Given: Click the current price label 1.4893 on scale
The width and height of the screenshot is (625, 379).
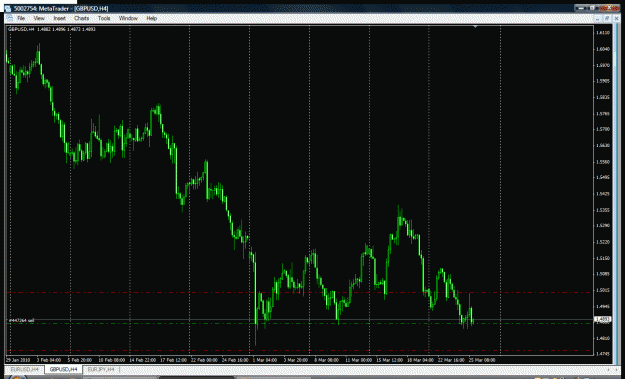Looking at the screenshot, I should [x=602, y=319].
